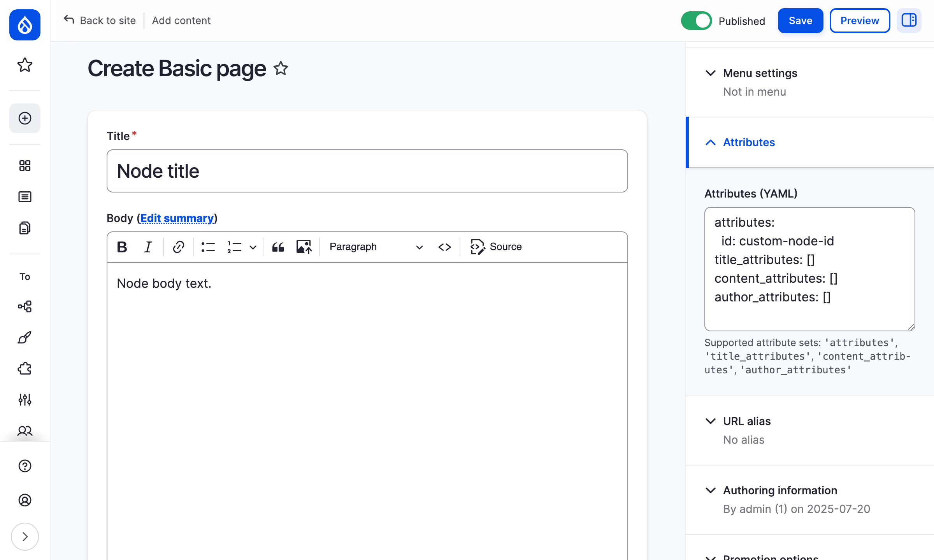Click the upload image icon
The width and height of the screenshot is (934, 560).
coord(304,247)
